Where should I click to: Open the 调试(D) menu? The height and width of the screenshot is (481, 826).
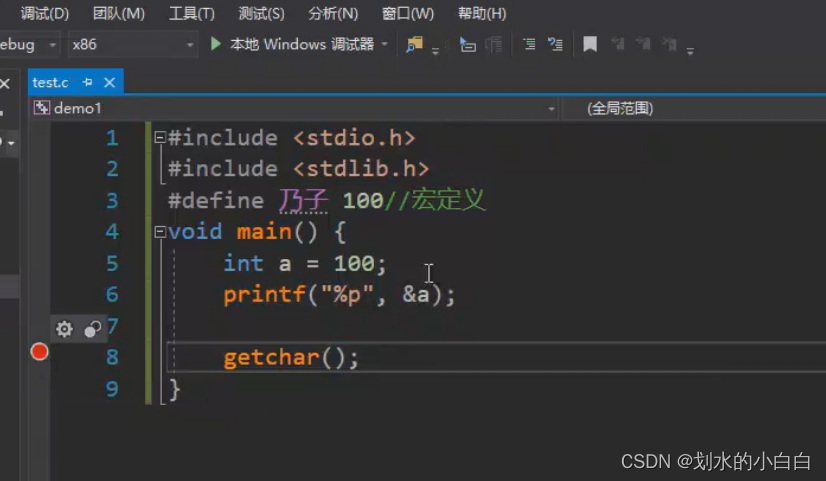click(x=45, y=13)
